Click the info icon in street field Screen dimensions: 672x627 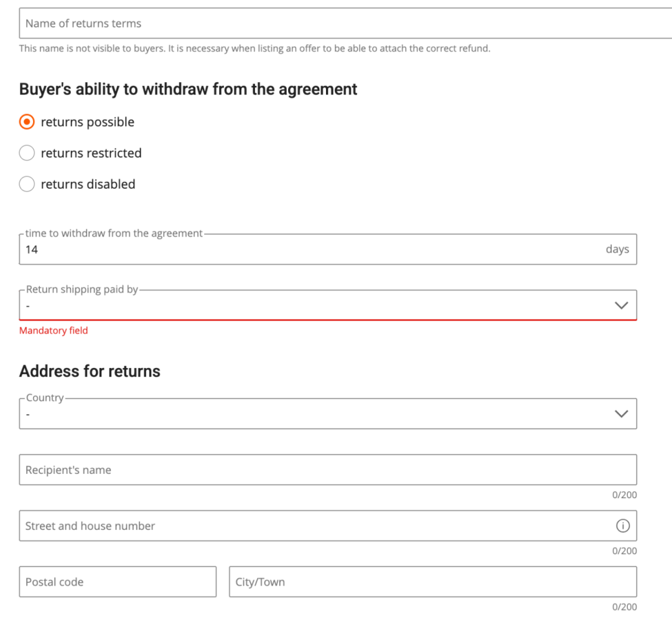point(622,526)
